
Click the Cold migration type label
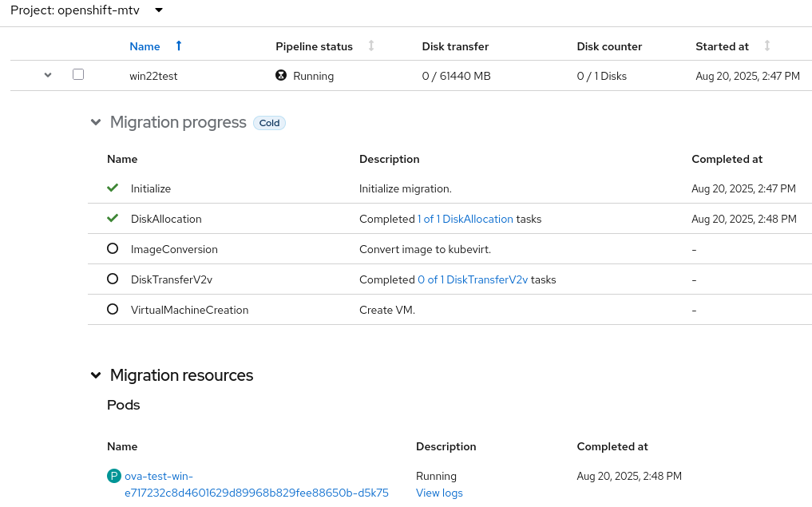[x=269, y=123]
